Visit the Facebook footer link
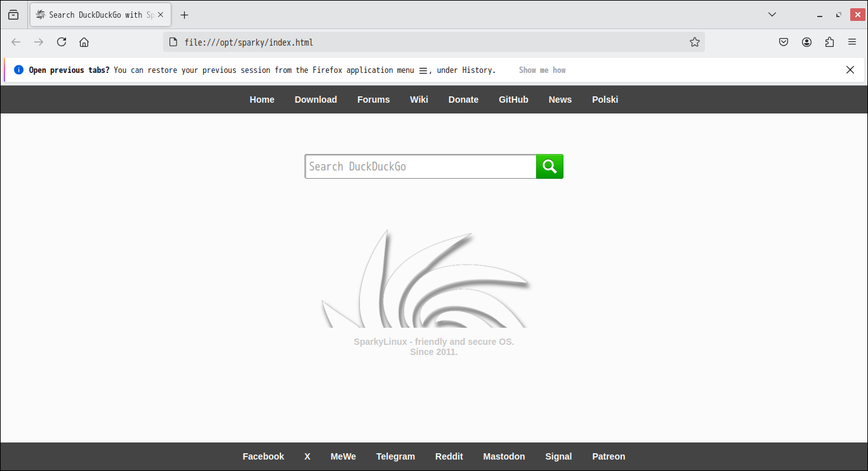This screenshot has height=471, width=868. pyautogui.click(x=263, y=456)
